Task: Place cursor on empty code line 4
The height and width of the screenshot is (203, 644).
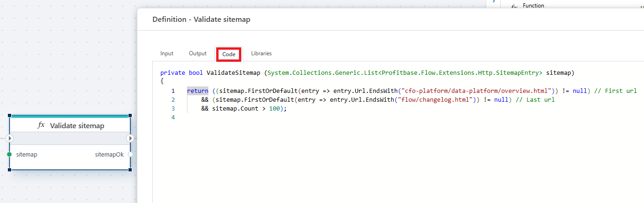Action: tap(232, 118)
